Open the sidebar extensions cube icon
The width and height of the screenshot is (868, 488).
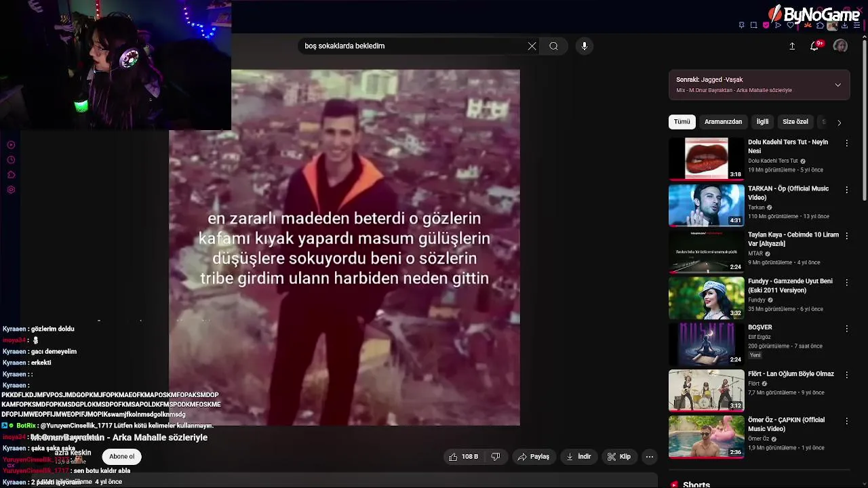(x=11, y=175)
